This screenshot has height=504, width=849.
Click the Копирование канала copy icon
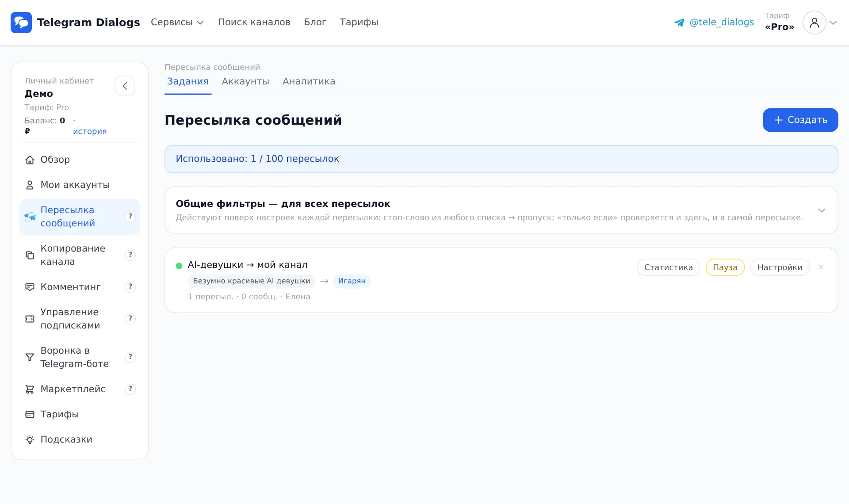[30, 255]
